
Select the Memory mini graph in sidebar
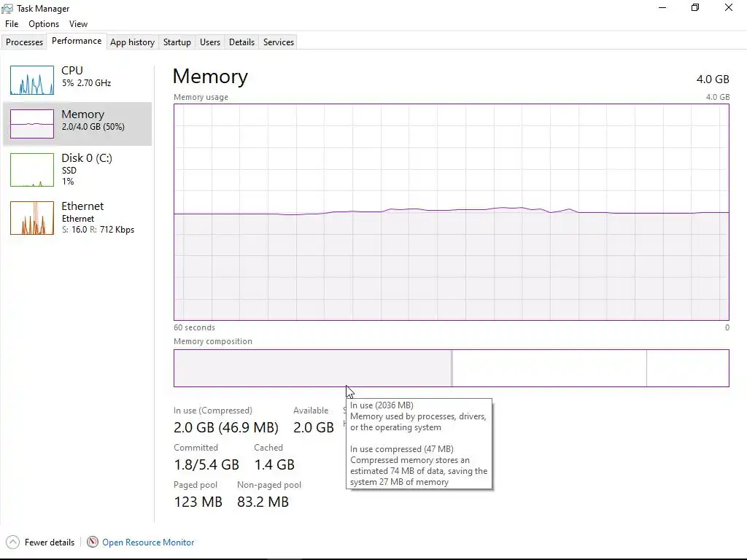click(32, 124)
